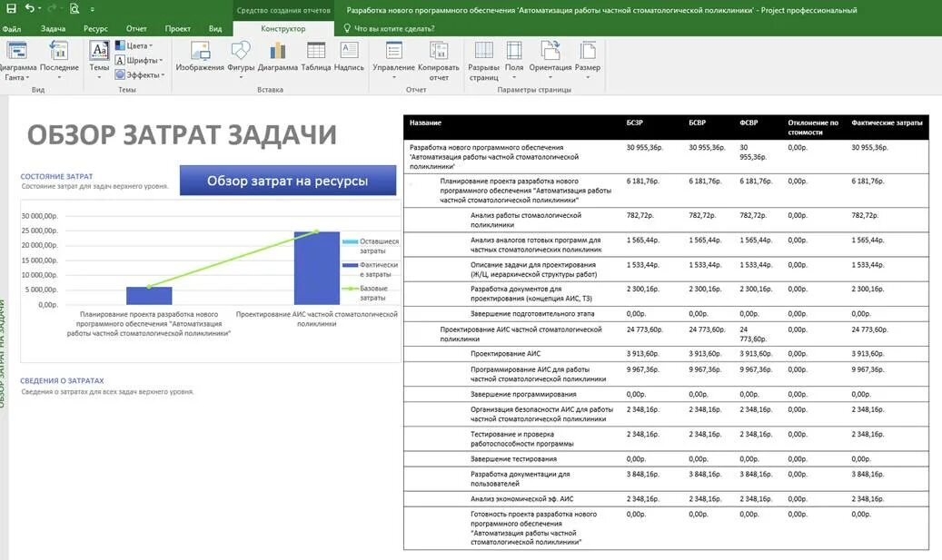Click the 'Обзор затрат на ресурсы' button
This screenshot has height=560, width=942.
click(x=288, y=180)
